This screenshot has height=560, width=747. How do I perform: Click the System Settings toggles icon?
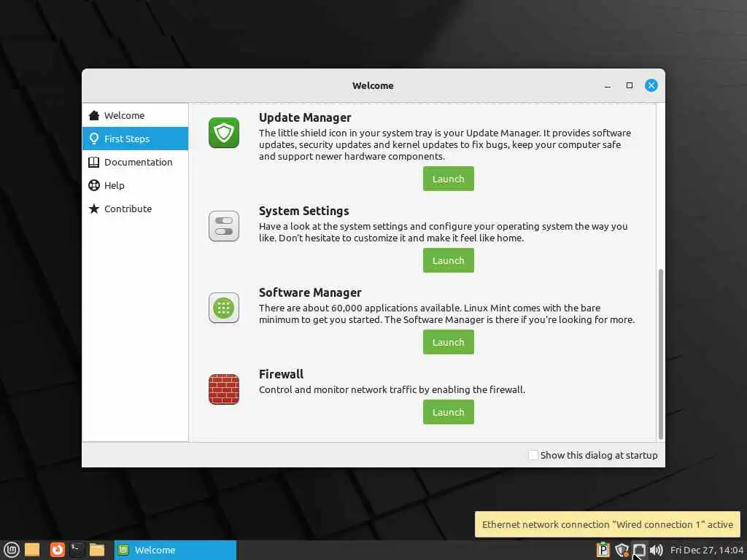click(x=224, y=226)
